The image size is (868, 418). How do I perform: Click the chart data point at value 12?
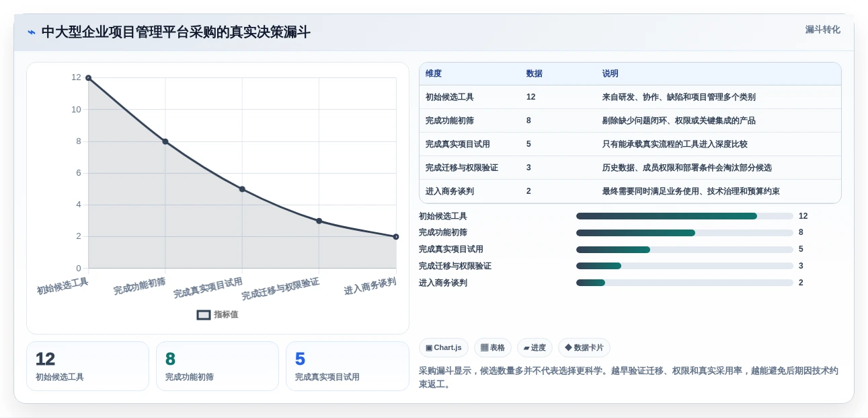click(x=88, y=78)
